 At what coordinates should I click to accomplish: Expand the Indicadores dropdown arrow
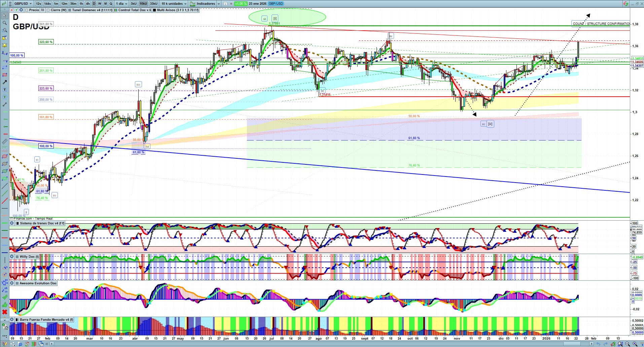click(x=219, y=4)
